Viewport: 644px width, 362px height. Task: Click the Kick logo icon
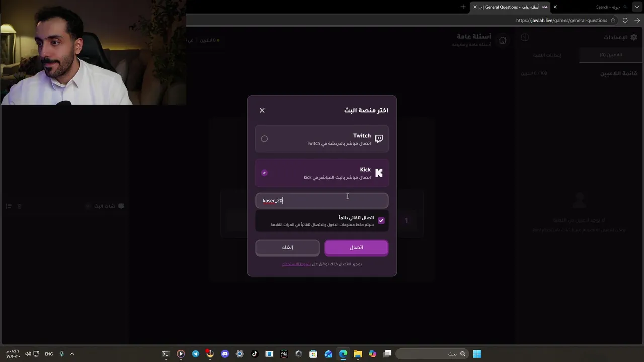[x=379, y=173]
